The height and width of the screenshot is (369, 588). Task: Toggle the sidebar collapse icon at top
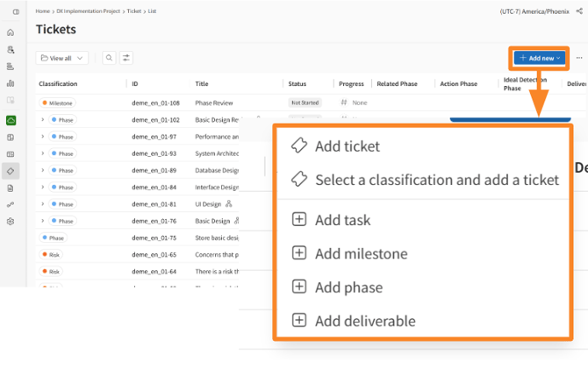tap(16, 11)
